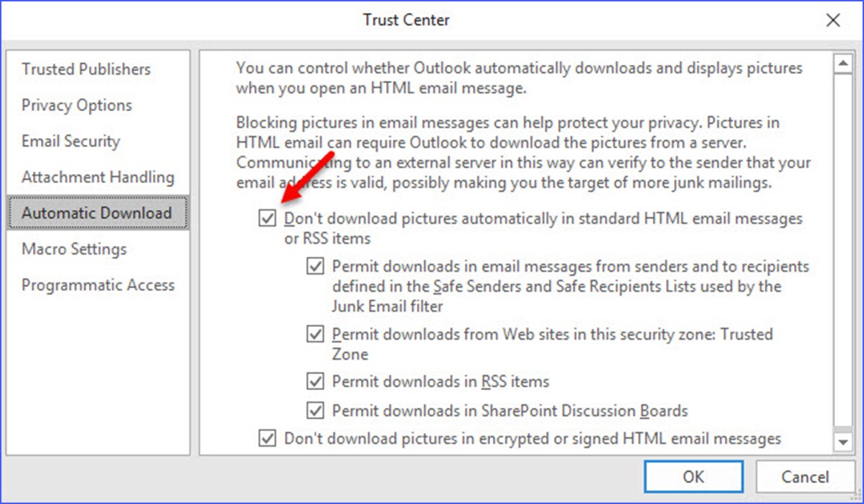864x504 pixels.
Task: Disable blocking pictures in encrypted HTML messages
Action: 266,438
